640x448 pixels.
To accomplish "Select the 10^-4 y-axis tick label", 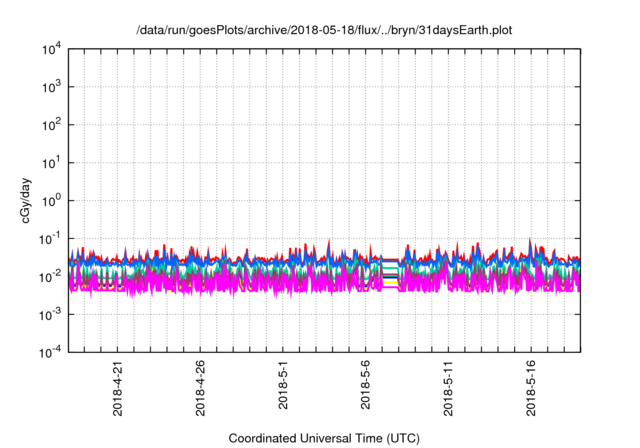I will click(53, 351).
